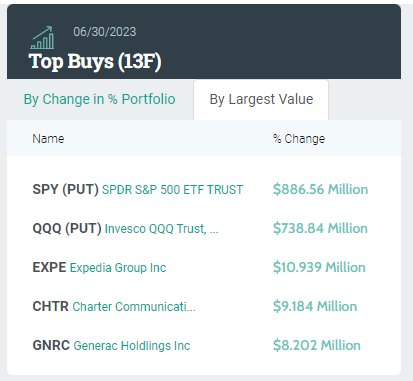Click the $10.939 Million value
This screenshot has width=413, height=381.
pyautogui.click(x=319, y=267)
